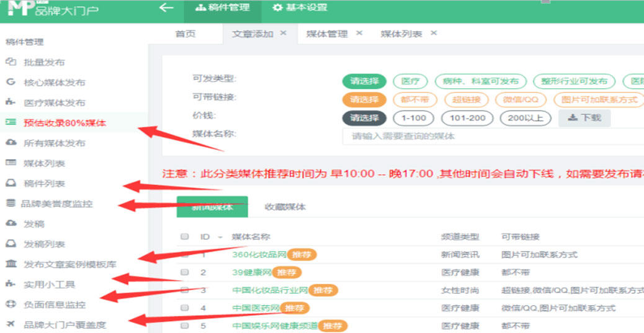Image resolution: width=644 pixels, height=333 pixels.
Task: Click the 媒体列表 sidebar icon
Action: [x=11, y=163]
